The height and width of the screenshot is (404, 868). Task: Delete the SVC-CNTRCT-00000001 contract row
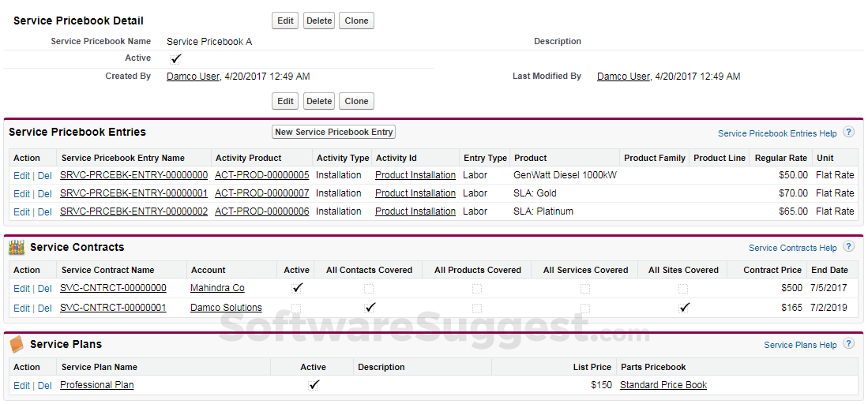[45, 308]
